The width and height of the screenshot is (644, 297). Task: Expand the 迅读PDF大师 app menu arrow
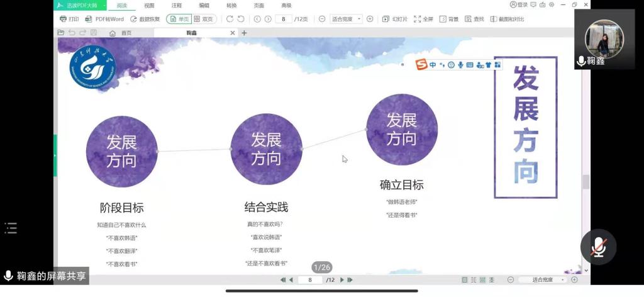click(x=104, y=5)
